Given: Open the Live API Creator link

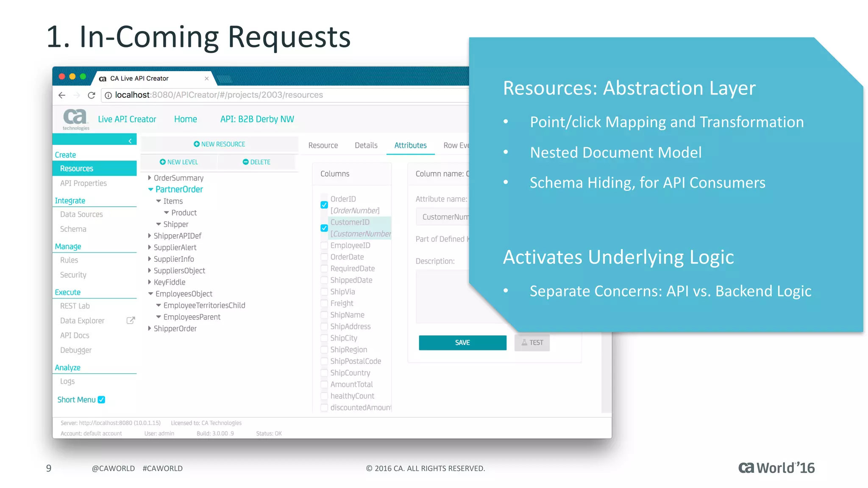Looking at the screenshot, I should pos(127,119).
